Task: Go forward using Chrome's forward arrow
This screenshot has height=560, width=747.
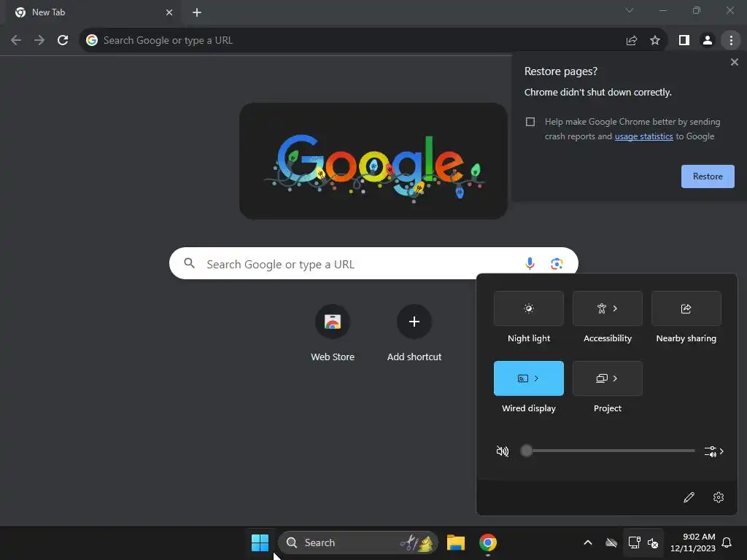Action: point(39,41)
